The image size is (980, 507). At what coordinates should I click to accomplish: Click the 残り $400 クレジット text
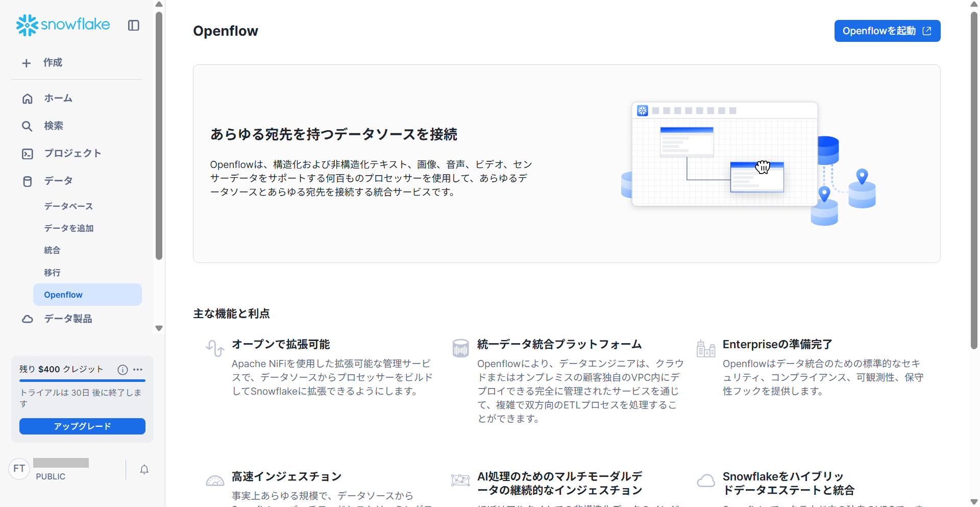click(61, 370)
